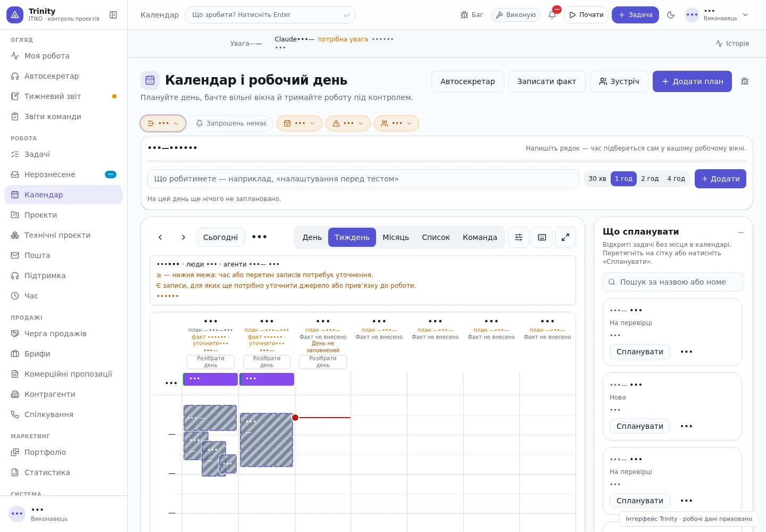
Task: Switch calendar to Команда view
Action: coord(480,237)
